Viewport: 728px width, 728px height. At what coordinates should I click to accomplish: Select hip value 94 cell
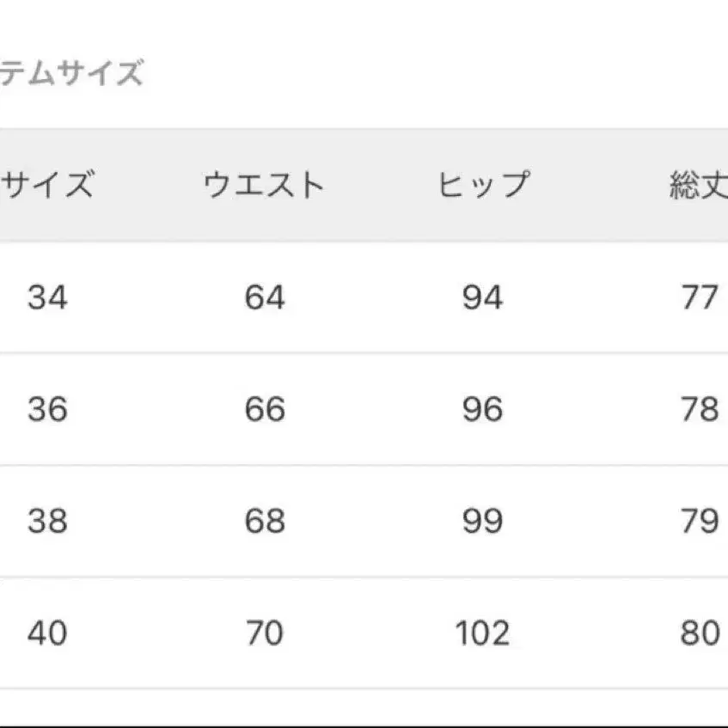(x=481, y=297)
